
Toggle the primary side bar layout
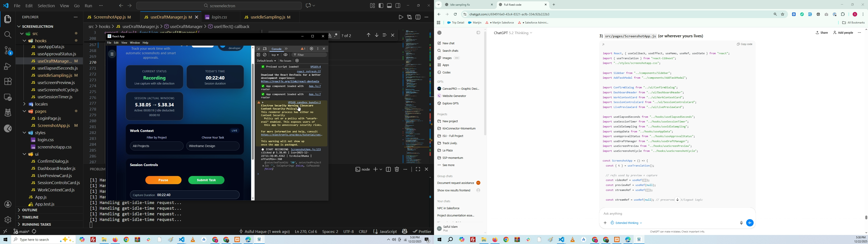tap(381, 5)
